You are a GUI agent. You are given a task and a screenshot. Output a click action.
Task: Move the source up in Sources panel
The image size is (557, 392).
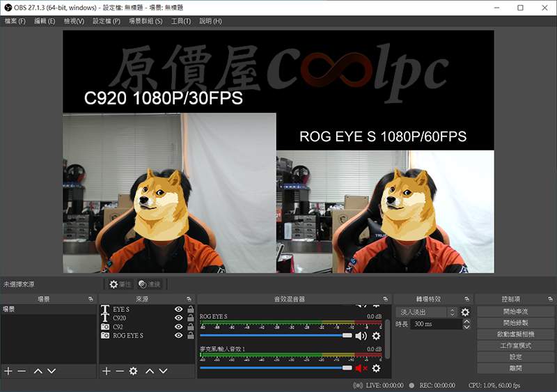click(x=150, y=371)
